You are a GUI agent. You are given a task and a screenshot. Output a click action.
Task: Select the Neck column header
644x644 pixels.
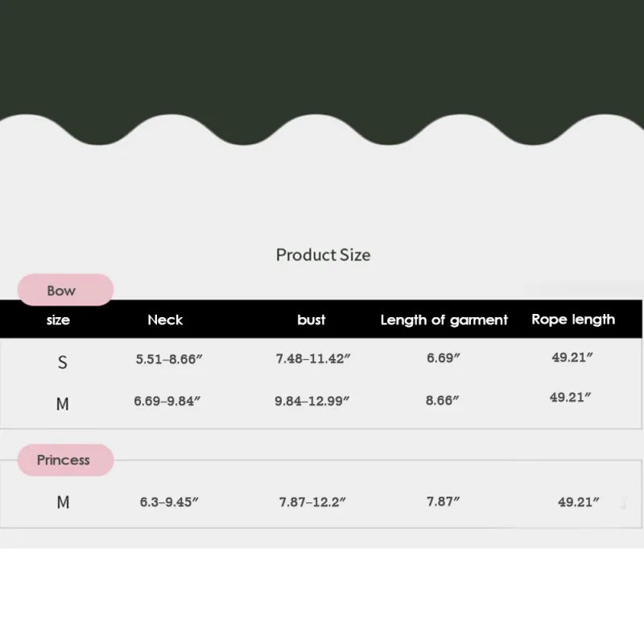point(165,320)
